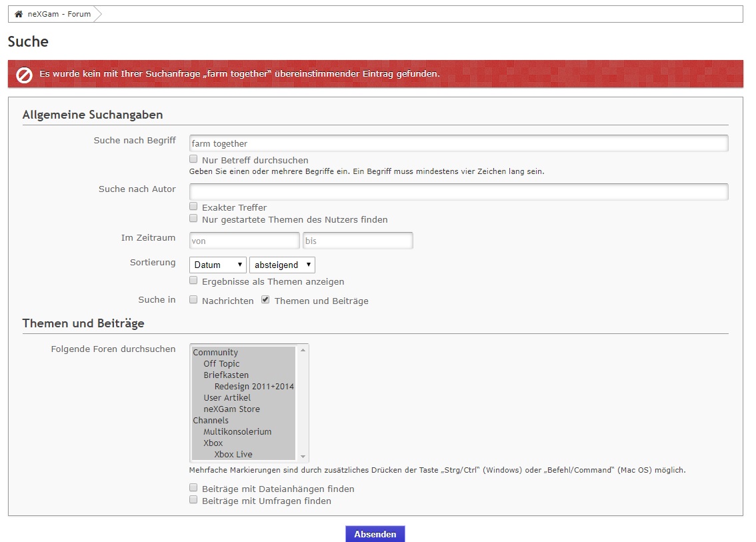Image resolution: width=756 pixels, height=542 pixels.
Task: Click the Folgende Foren durchsuchen label
Action: pos(113,349)
